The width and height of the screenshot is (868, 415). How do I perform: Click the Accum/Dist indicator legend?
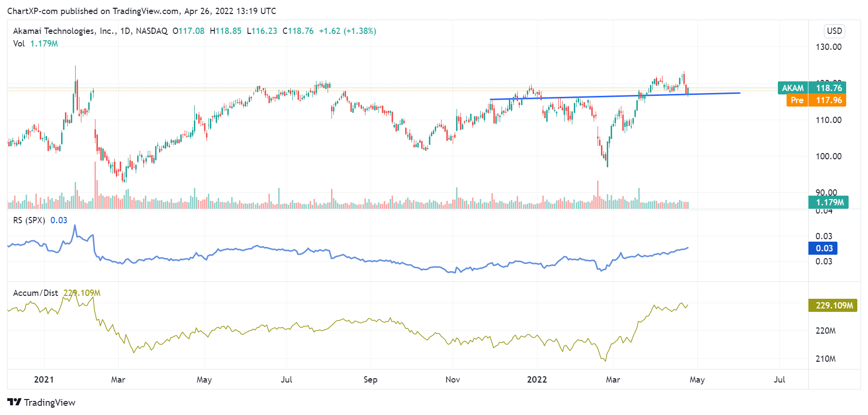[x=57, y=293]
